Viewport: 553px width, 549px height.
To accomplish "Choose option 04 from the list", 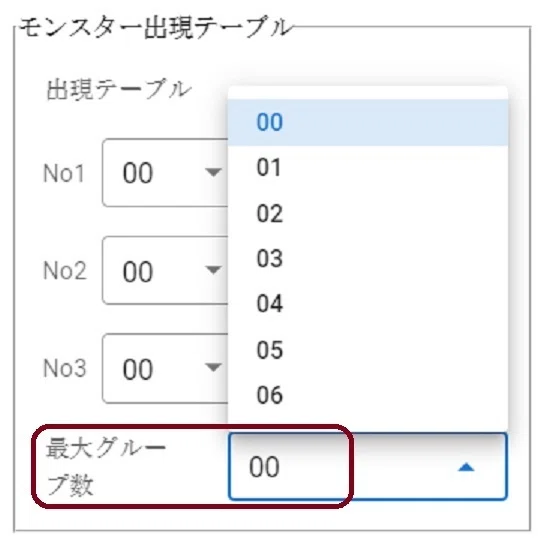I will click(368, 304).
